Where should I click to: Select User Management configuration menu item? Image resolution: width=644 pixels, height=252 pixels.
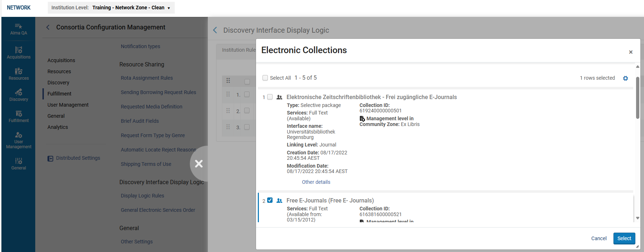(x=68, y=105)
